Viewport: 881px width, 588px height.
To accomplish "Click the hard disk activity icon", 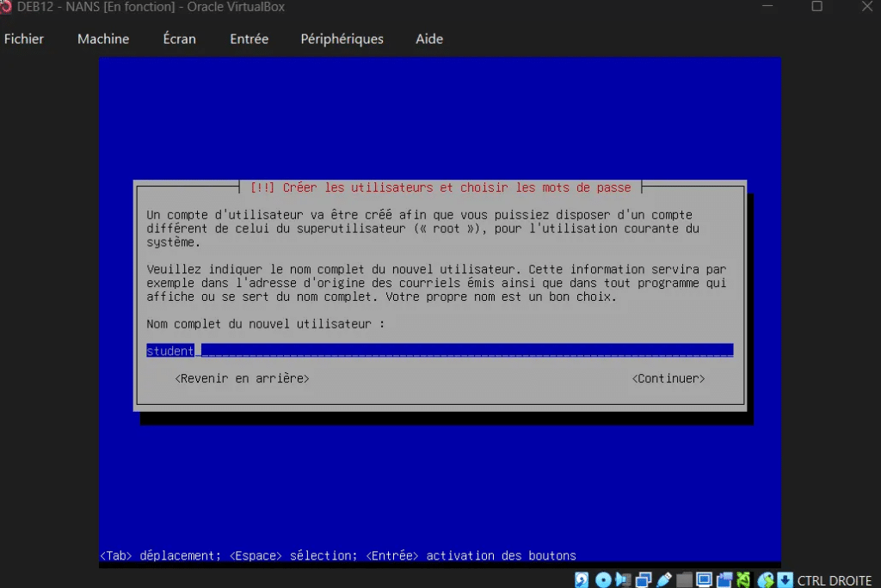I will click(x=582, y=580).
